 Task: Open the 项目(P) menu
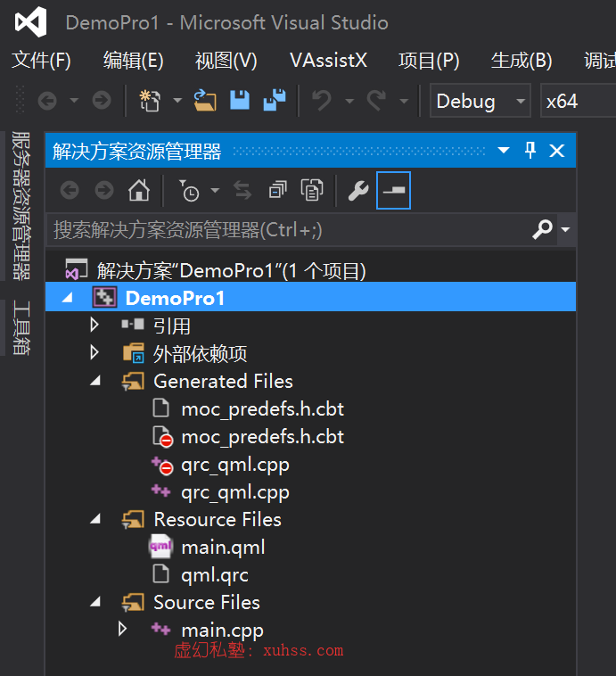pyautogui.click(x=429, y=61)
